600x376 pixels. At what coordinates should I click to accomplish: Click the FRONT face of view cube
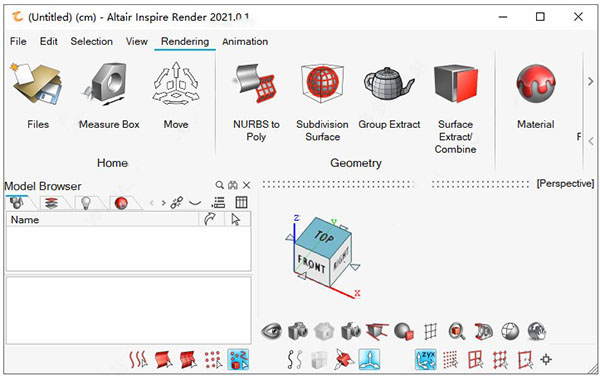pyautogui.click(x=312, y=264)
